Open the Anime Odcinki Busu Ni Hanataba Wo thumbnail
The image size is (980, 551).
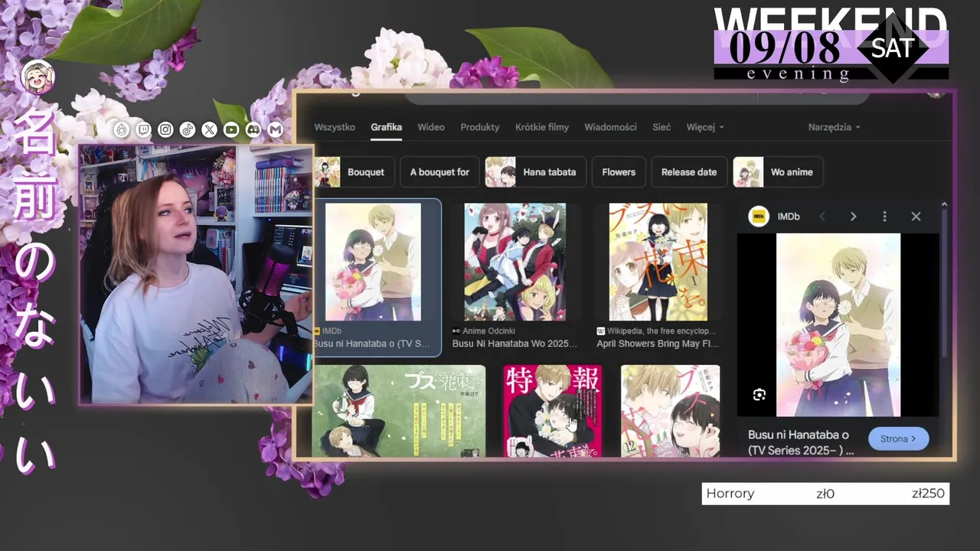pyautogui.click(x=514, y=262)
